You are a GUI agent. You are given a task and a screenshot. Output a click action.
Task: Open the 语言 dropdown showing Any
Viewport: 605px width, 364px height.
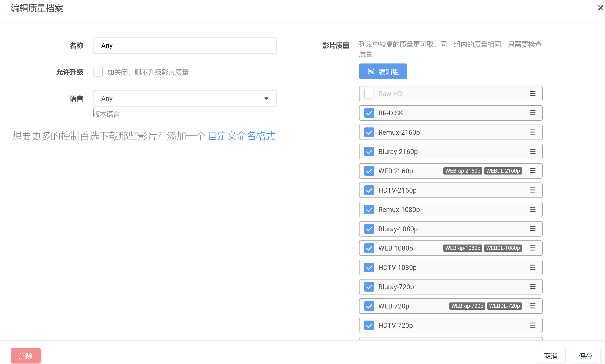tap(185, 99)
